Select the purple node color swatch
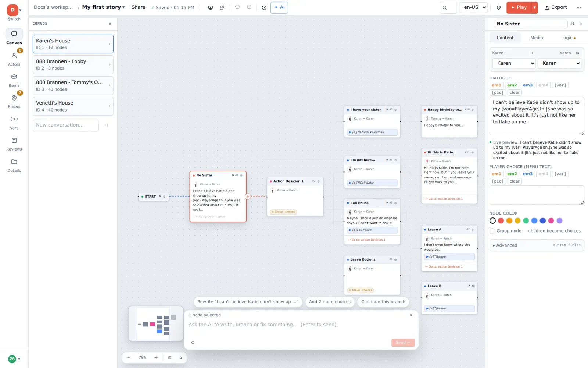This screenshot has width=588, height=368. pyautogui.click(x=559, y=221)
